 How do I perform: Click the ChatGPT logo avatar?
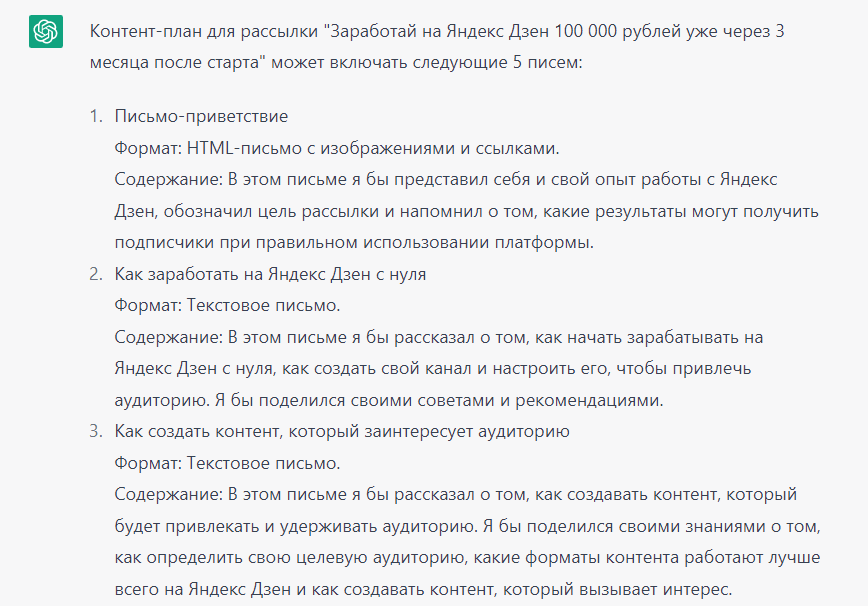pyautogui.click(x=44, y=32)
